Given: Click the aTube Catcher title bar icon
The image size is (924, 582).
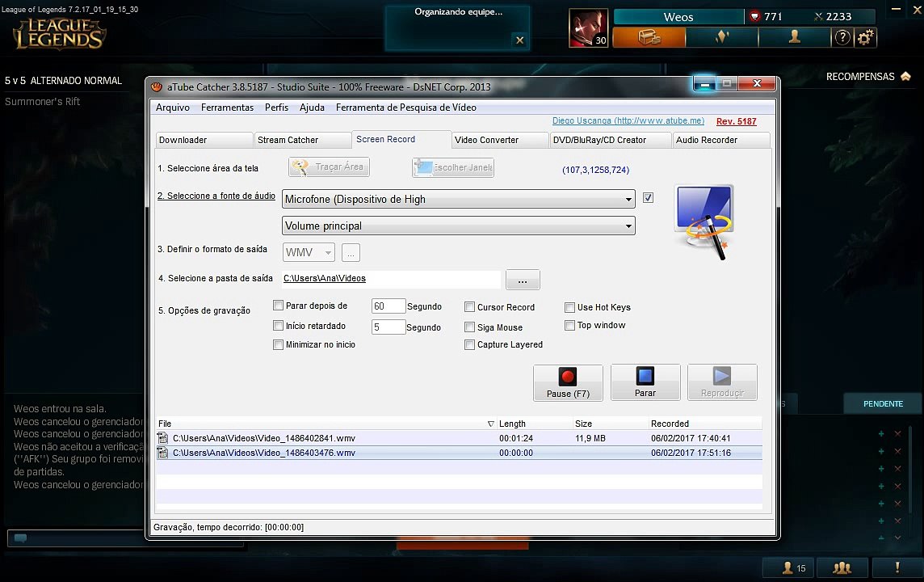Looking at the screenshot, I should pyautogui.click(x=156, y=87).
